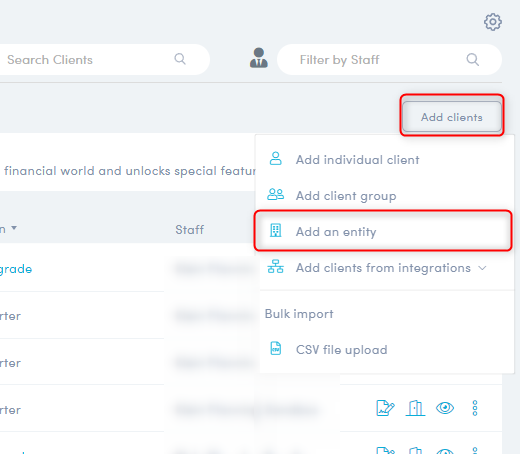This screenshot has height=454, width=520.
Task: Open the link ending in "grade"
Action: click(x=16, y=269)
